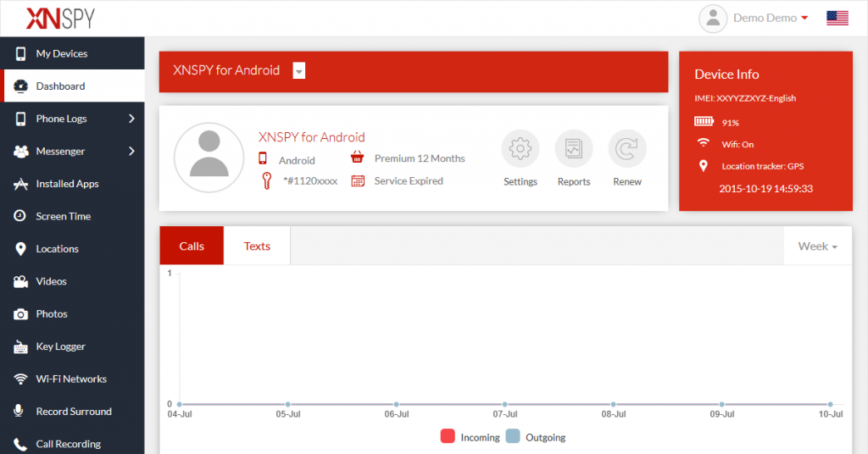This screenshot has height=454, width=868.
Task: Click the 07-Jul data point on chart
Action: (x=505, y=404)
